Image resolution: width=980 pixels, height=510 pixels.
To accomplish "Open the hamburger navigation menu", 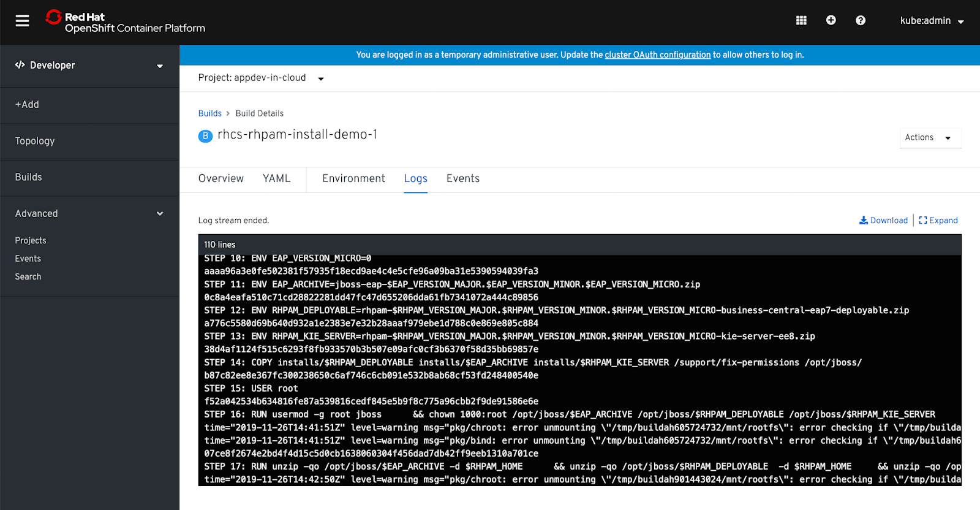I will [x=23, y=21].
